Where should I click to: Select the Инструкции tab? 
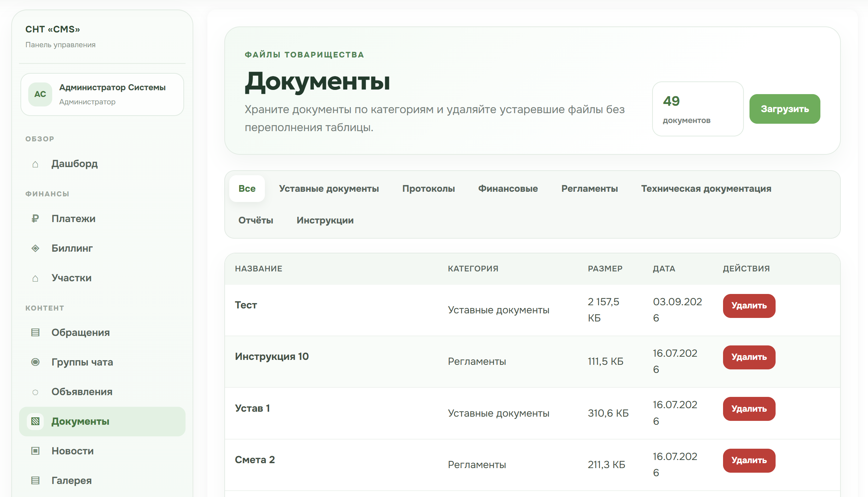(325, 220)
